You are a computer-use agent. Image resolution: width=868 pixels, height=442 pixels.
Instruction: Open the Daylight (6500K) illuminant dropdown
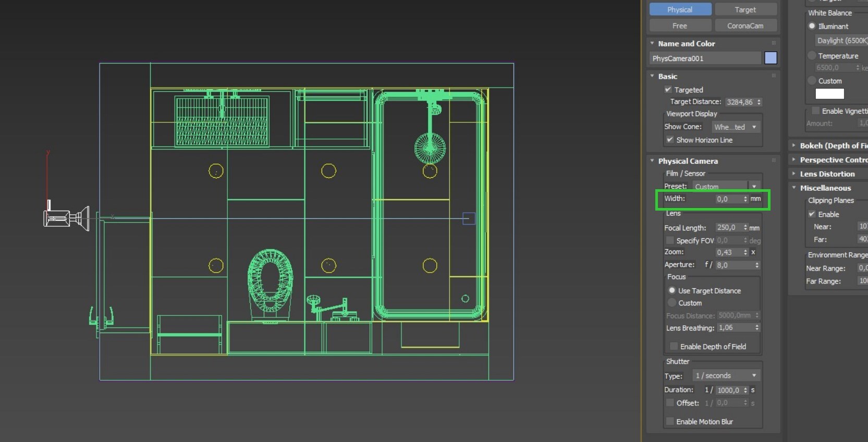[x=841, y=40]
